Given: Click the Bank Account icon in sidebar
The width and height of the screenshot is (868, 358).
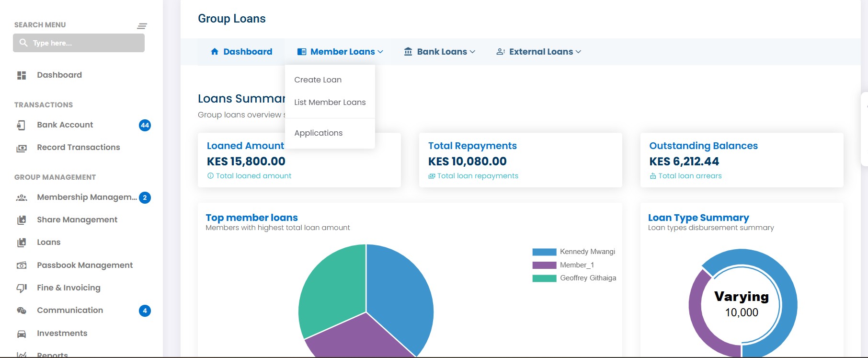Looking at the screenshot, I should point(21,125).
